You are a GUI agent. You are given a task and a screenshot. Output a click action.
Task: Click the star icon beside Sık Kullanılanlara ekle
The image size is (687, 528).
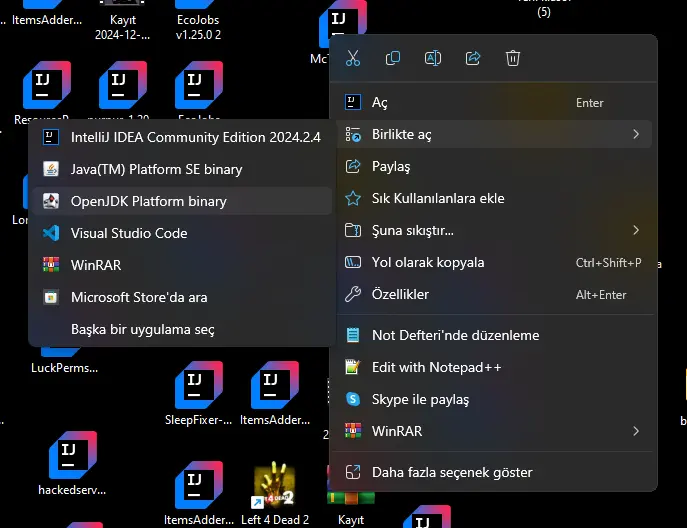353,198
